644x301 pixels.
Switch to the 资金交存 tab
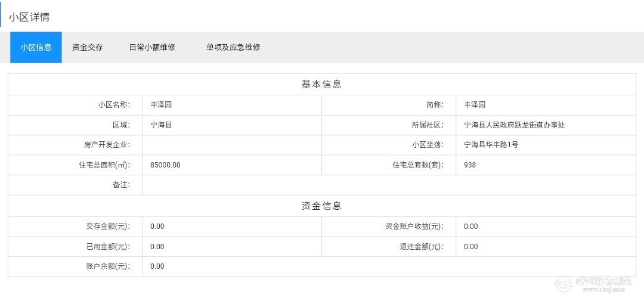tap(88, 47)
